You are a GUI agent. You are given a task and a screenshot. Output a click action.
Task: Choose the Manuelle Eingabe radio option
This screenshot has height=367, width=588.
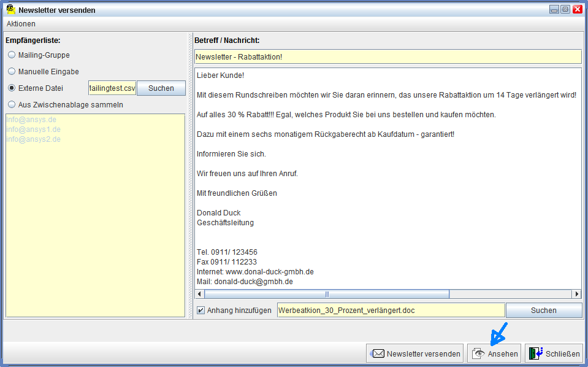(12, 71)
